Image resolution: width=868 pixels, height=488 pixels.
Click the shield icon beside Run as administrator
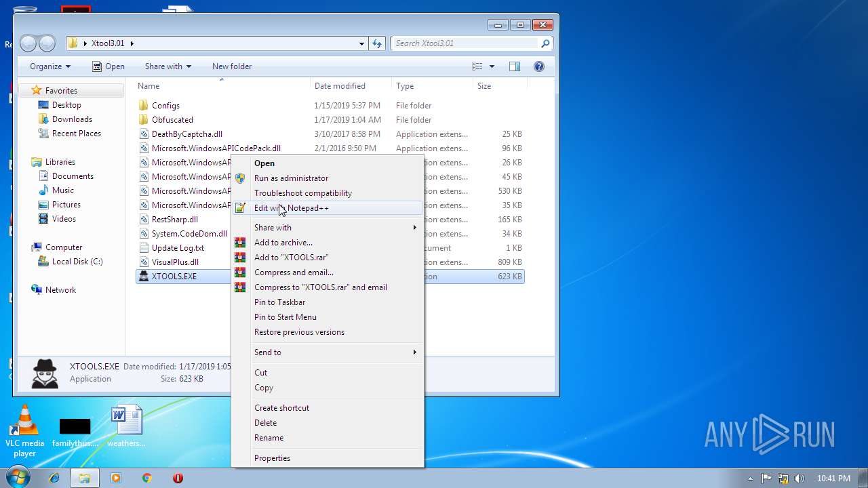[240, 178]
